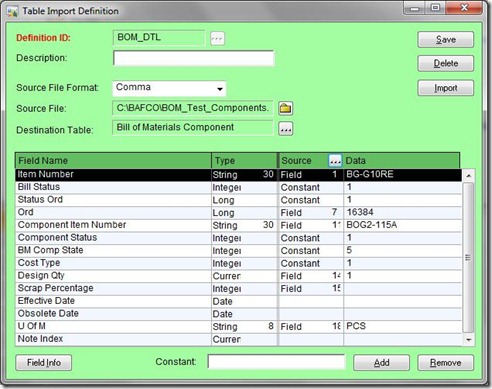Click the Type column header
492x389 pixels.
[244, 161]
